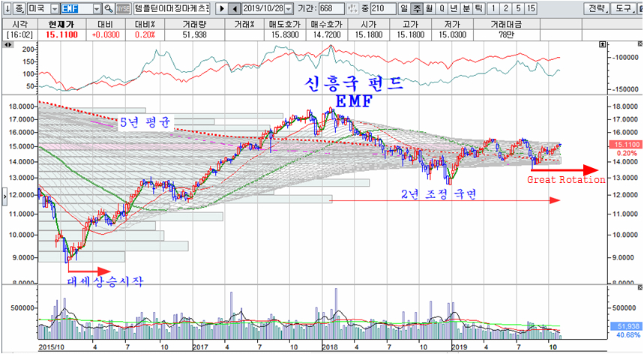Viewport: 644px width, 354px height.
Task: Click the 668 period input field
Action: 332,8
